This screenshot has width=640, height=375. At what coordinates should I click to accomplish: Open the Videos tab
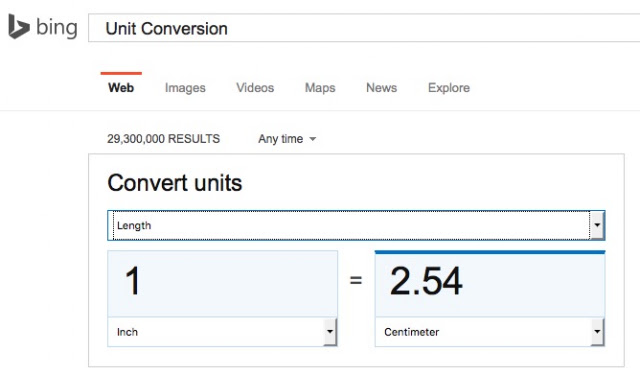[255, 88]
